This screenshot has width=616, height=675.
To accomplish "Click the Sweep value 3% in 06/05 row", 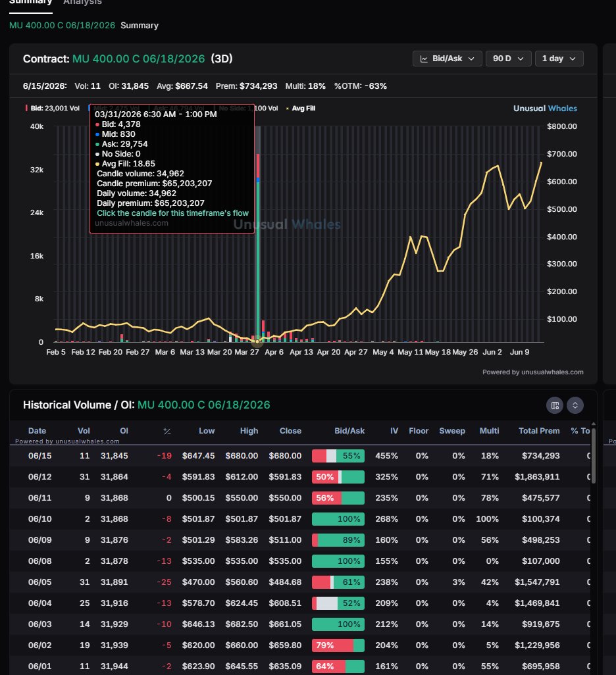I will click(x=459, y=582).
